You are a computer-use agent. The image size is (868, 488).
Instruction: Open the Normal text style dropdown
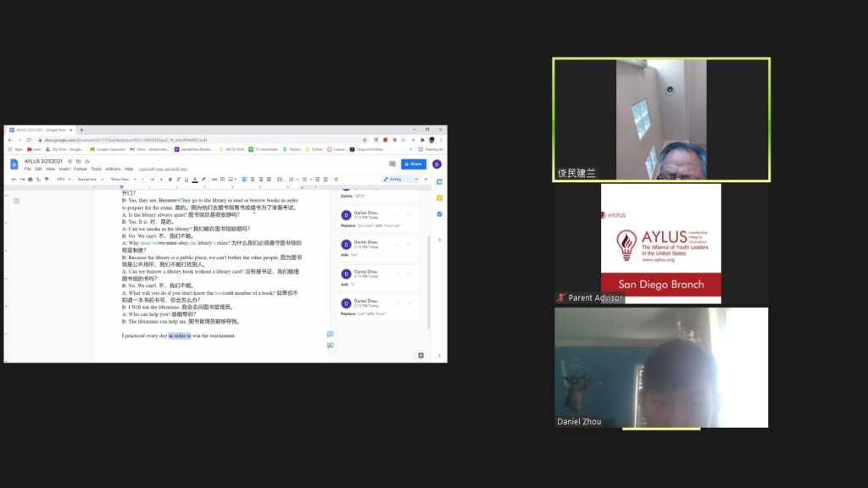pyautogui.click(x=90, y=180)
